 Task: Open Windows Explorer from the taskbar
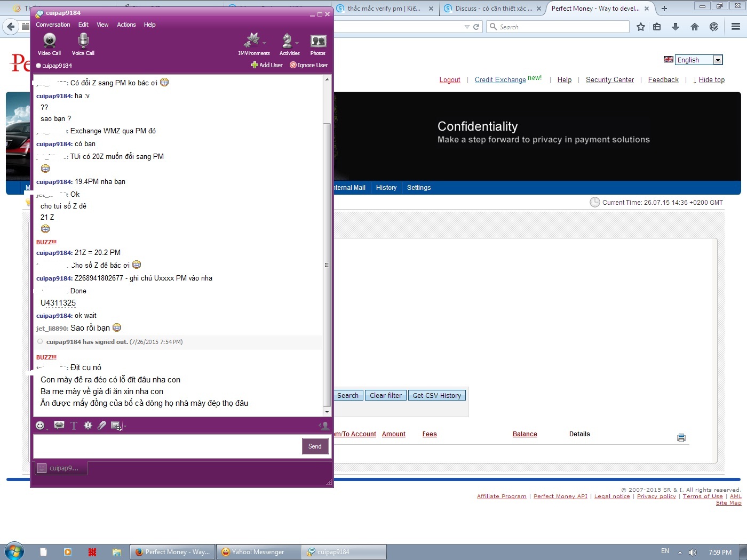(x=116, y=552)
